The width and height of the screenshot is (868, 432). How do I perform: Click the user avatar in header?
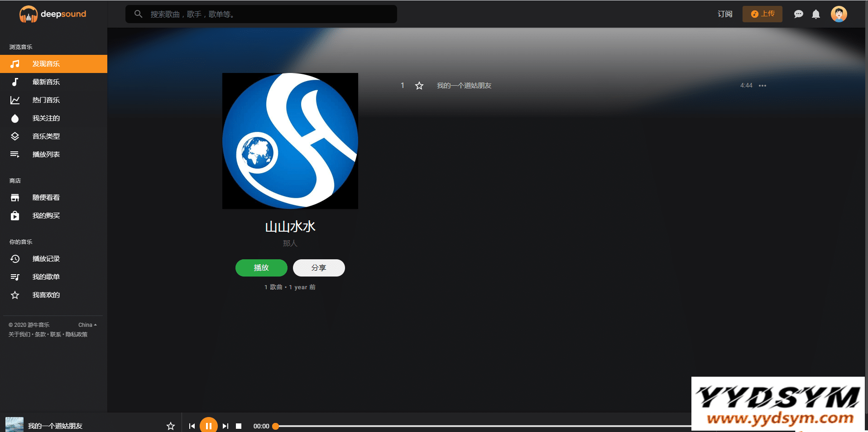(x=839, y=14)
